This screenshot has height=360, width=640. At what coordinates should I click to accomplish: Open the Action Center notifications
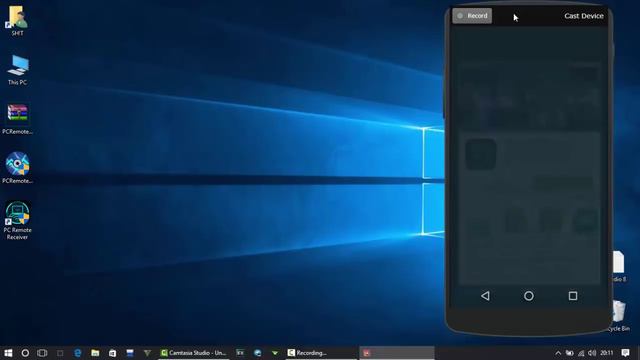[x=625, y=353]
